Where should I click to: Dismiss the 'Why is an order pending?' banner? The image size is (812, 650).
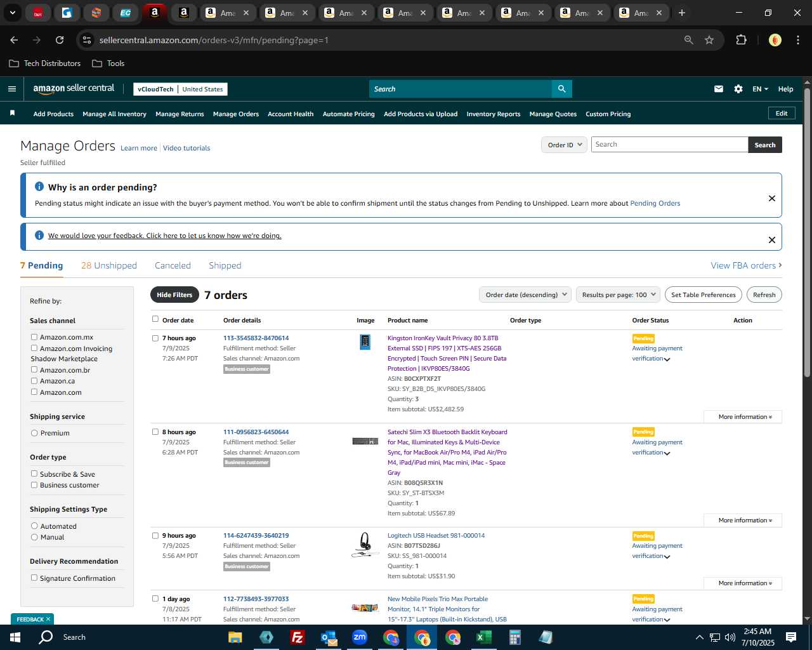coord(772,198)
